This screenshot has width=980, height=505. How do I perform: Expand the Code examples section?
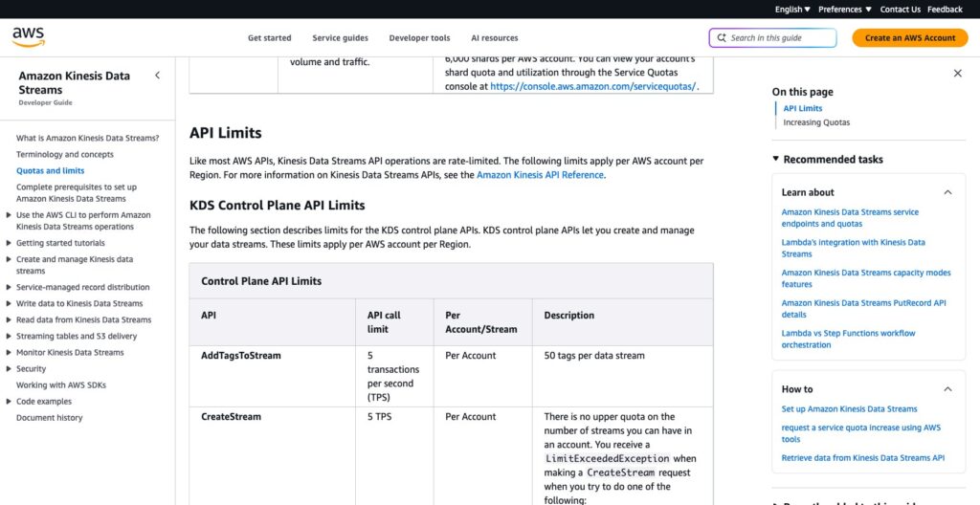click(x=9, y=402)
